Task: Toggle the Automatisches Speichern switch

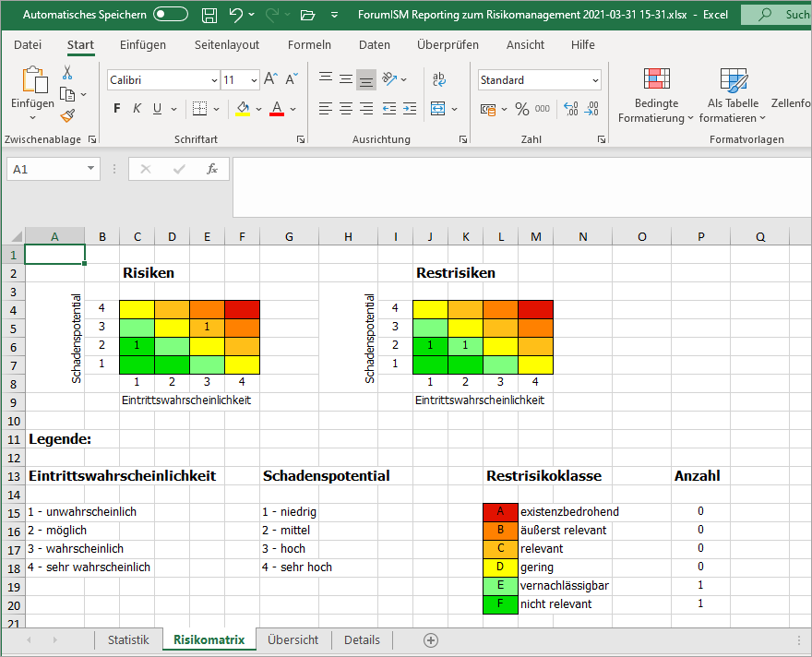Action: coord(171,15)
